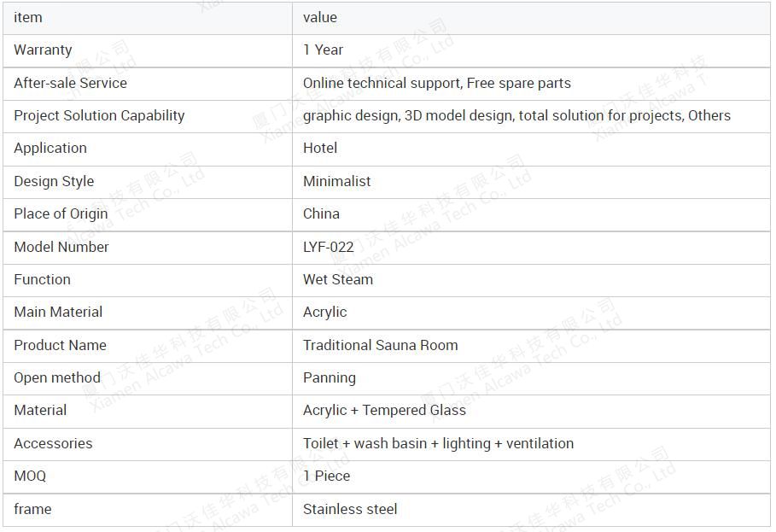The image size is (776, 532).
Task: Click the 'Minimalist' value cell
Action: 531,182
